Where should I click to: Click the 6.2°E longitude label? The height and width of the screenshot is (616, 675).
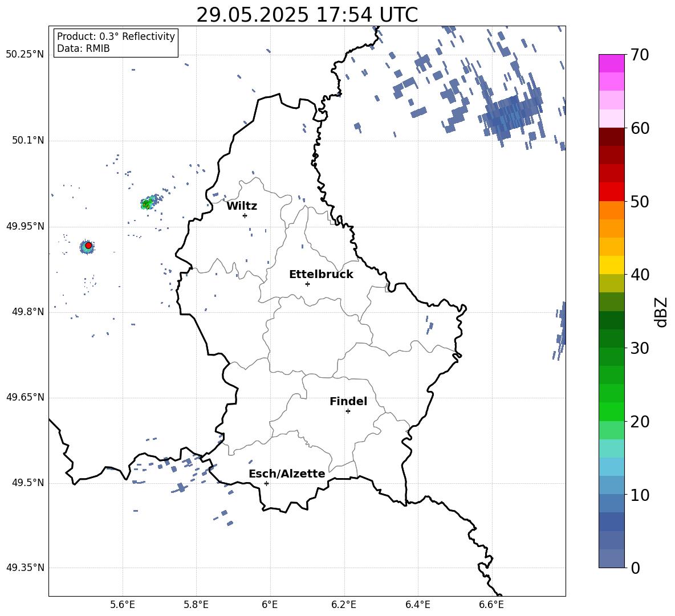coord(344,605)
